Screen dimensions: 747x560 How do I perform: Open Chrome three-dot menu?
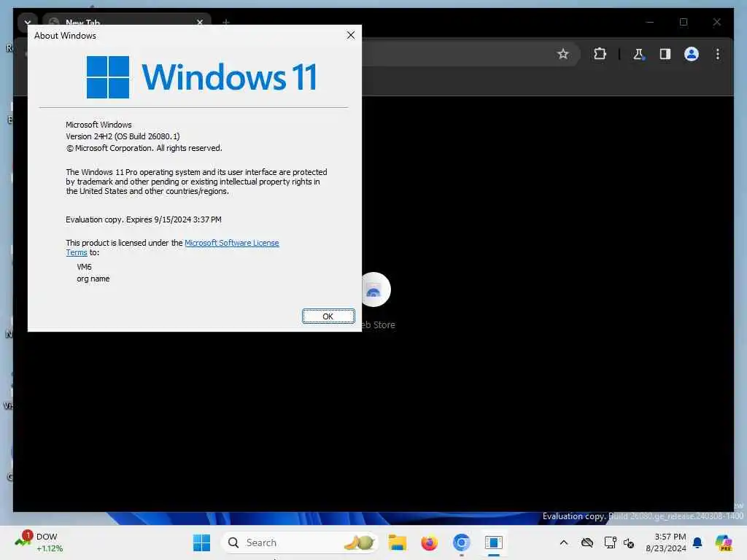718,54
